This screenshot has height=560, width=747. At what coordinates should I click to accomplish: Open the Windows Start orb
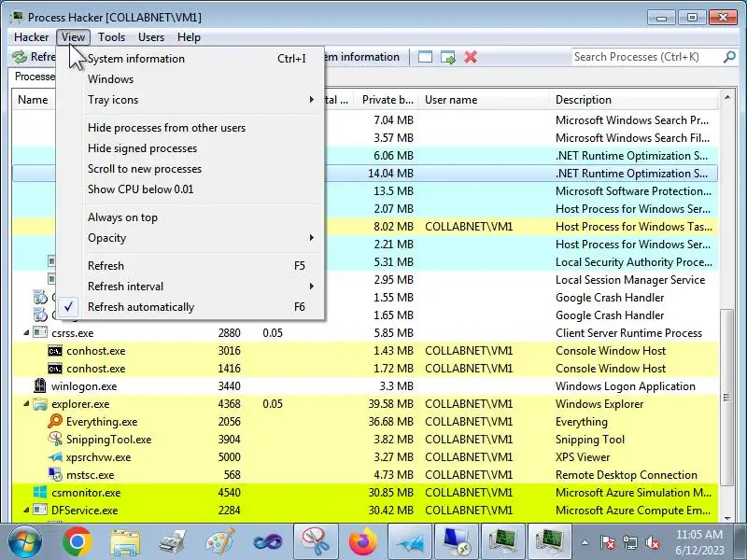click(24, 541)
